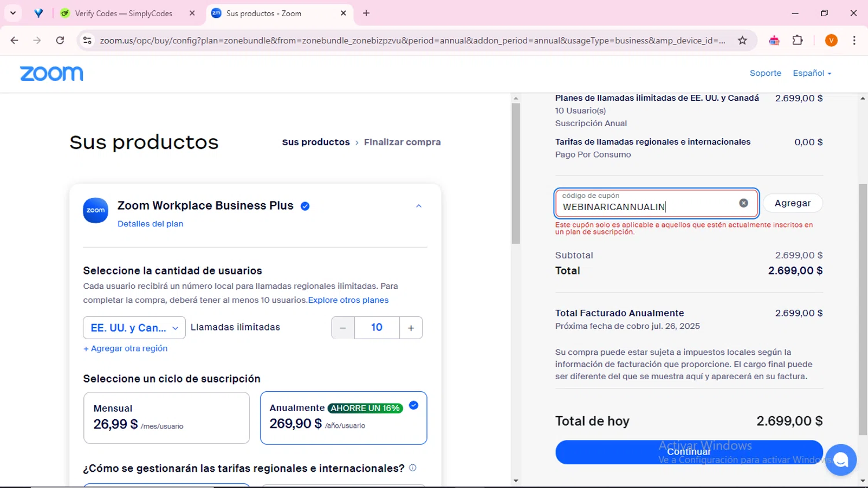Open the Español language dropdown
Image resolution: width=868 pixels, height=488 pixels.
(812, 73)
